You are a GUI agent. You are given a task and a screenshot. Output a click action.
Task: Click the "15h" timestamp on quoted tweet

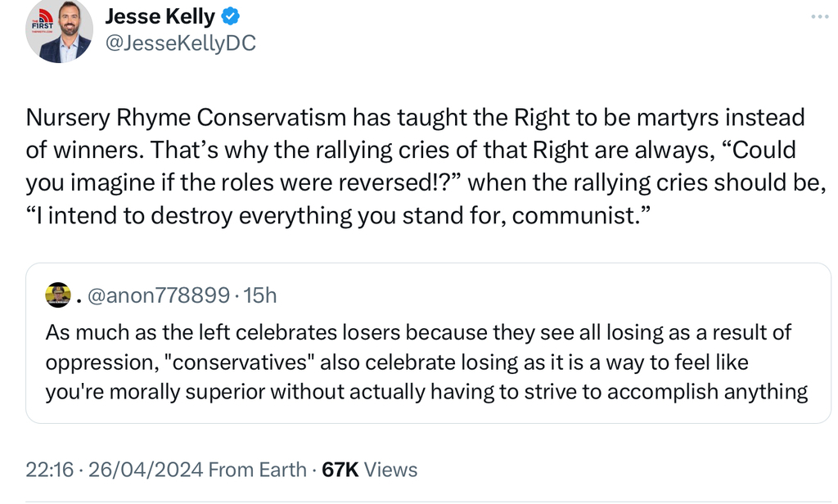pyautogui.click(x=261, y=295)
